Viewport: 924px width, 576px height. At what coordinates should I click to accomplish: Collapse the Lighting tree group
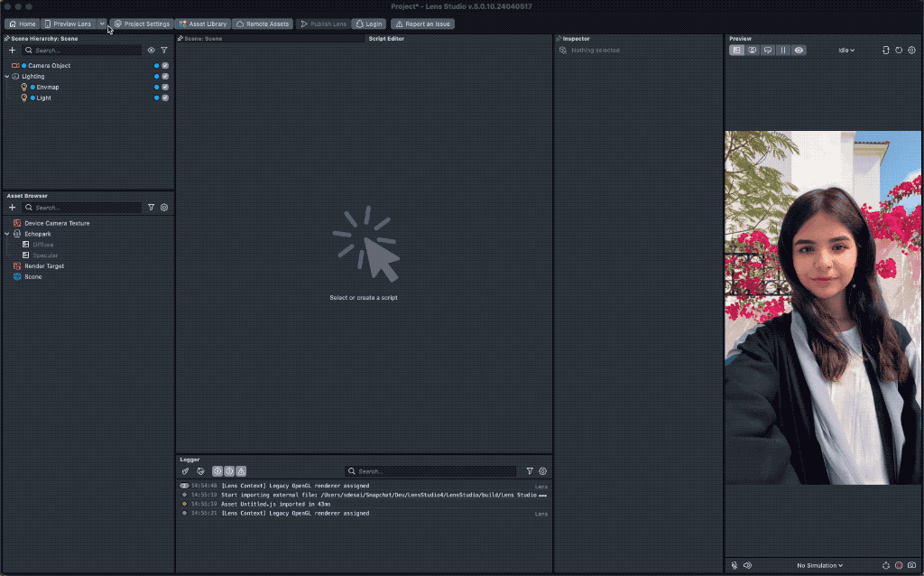7,77
